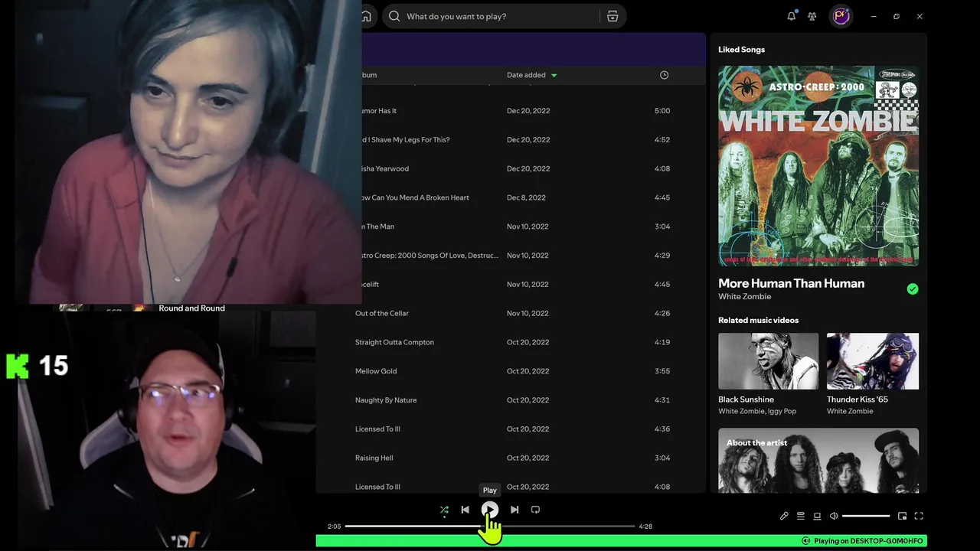Open the 'About the artist' card
This screenshot has height=551, width=980.
(x=818, y=461)
